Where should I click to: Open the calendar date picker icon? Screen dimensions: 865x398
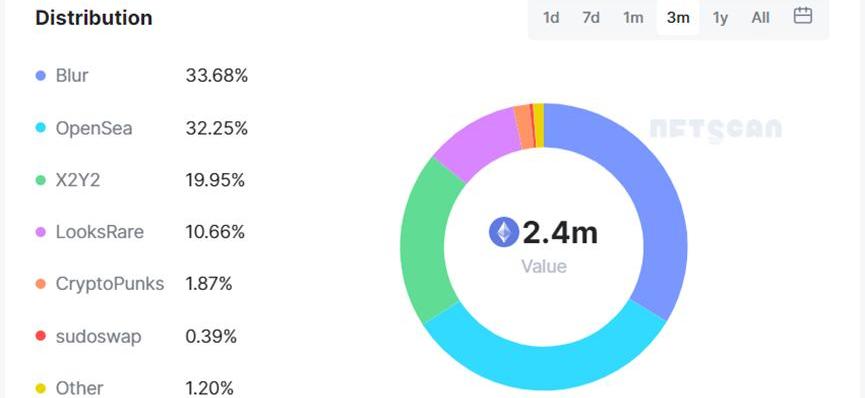tap(803, 16)
